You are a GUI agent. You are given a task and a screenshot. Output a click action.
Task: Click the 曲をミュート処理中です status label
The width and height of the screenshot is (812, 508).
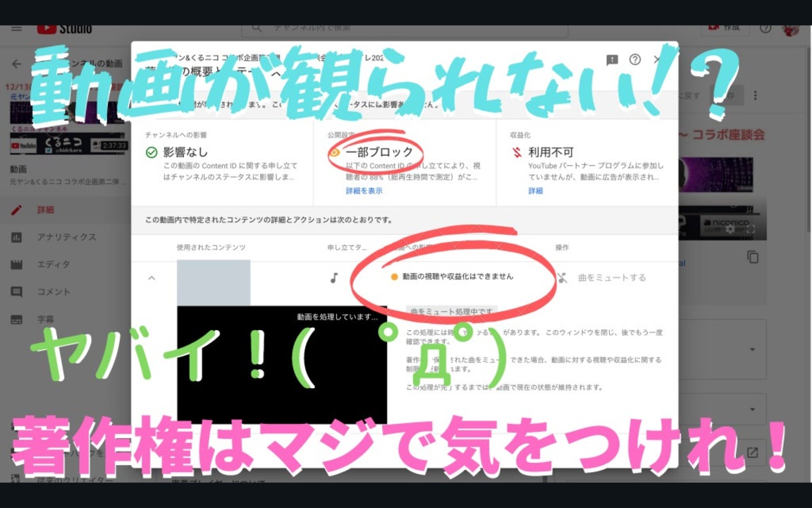(452, 312)
